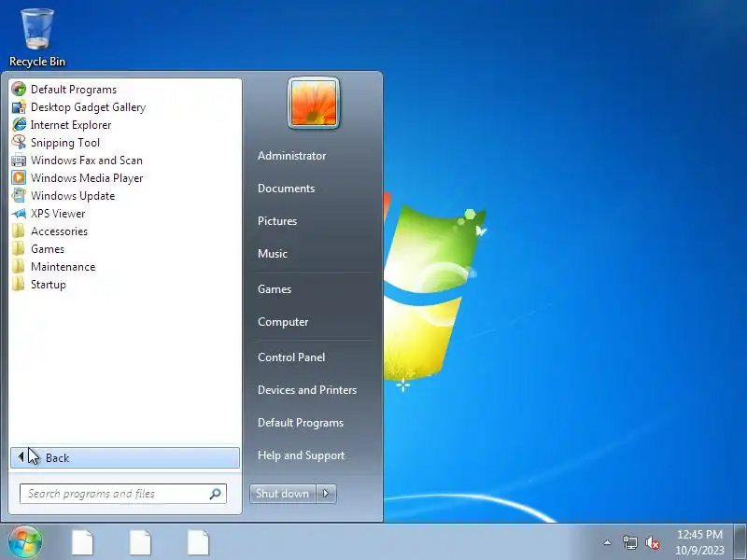Go Back to the pinned programs list

tap(125, 457)
